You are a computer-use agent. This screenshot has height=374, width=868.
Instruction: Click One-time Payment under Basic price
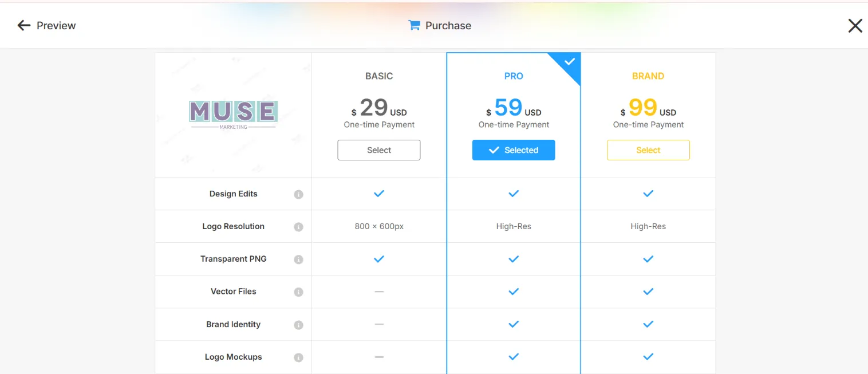pyautogui.click(x=379, y=124)
